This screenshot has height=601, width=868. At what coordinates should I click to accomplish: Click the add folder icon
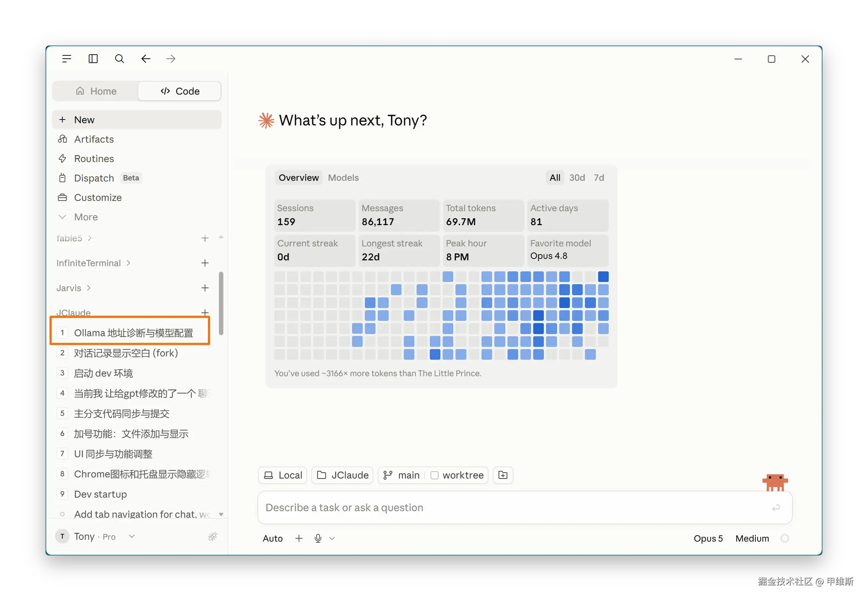click(503, 475)
